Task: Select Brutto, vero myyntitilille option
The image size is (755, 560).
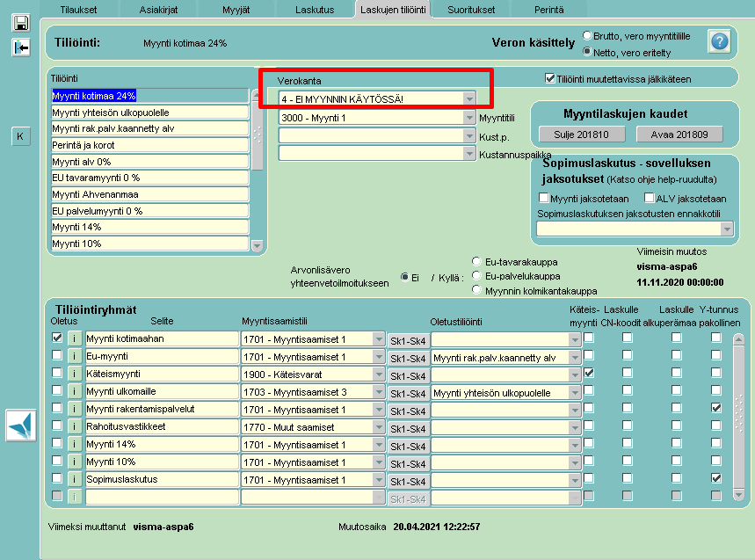Action: click(587, 36)
